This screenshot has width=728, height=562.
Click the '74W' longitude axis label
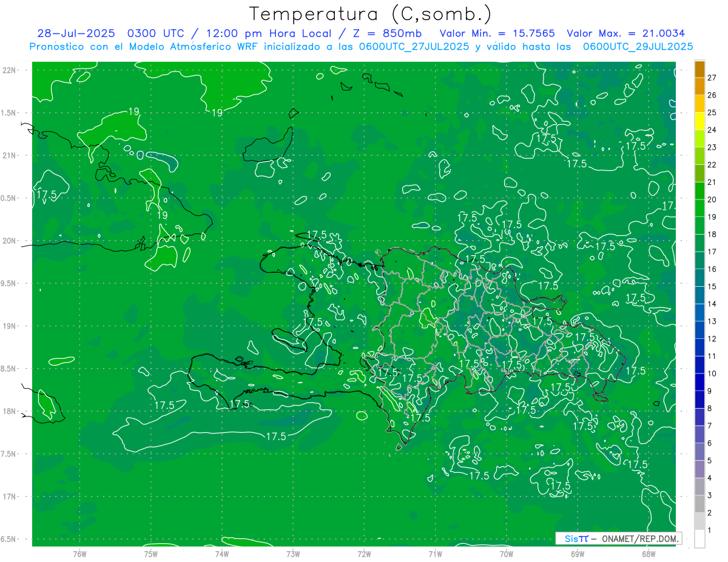coord(222,554)
